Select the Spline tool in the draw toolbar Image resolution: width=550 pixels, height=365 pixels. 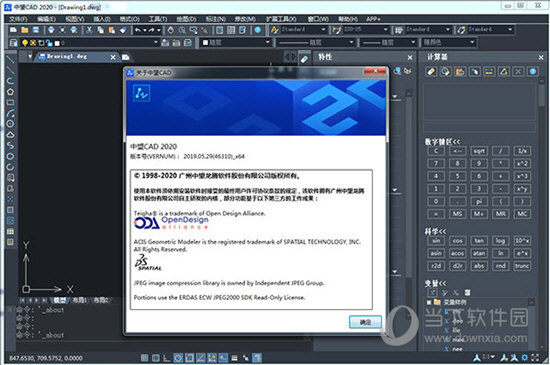pyautogui.click(x=10, y=145)
